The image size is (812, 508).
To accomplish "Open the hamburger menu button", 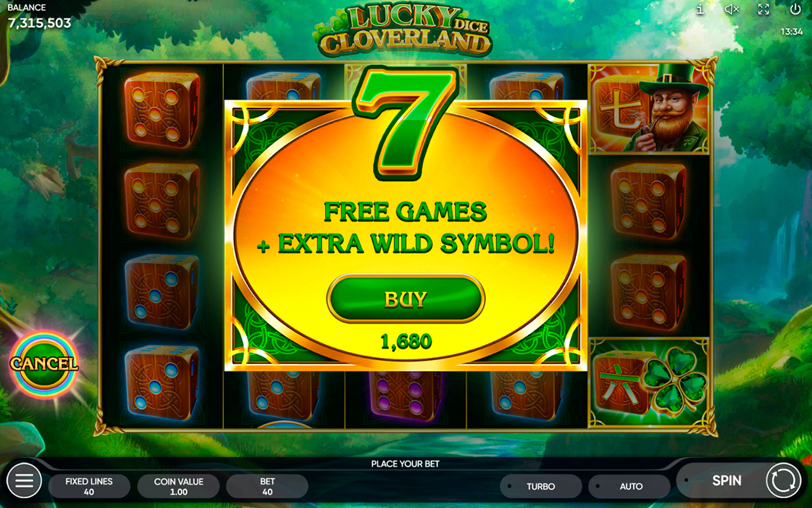I will tap(24, 480).
